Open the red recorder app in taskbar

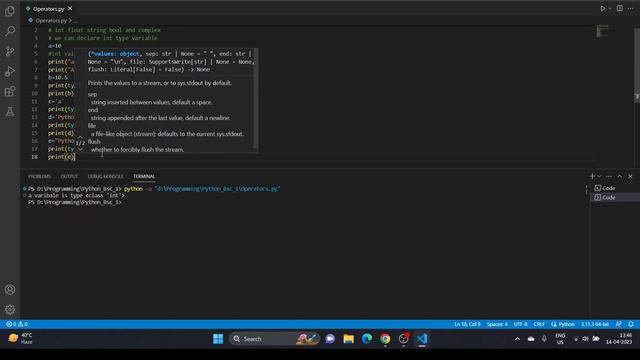[x=404, y=339]
